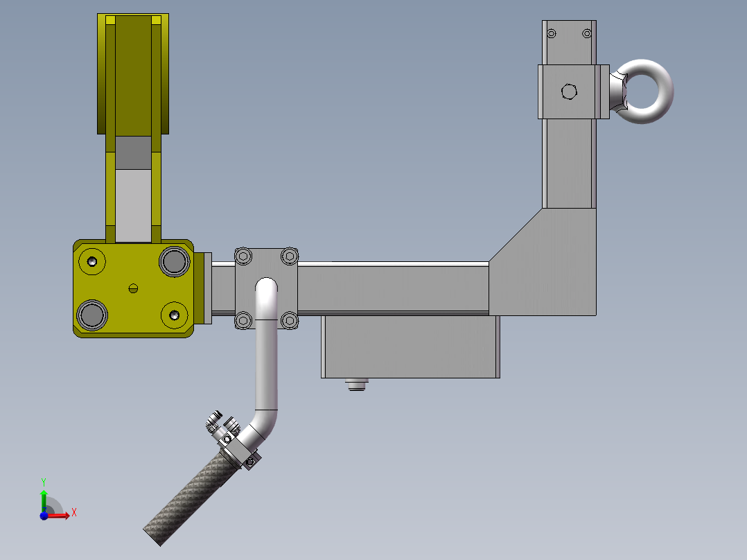
Task: Click the small screw at plate lower-right
Action: point(175,315)
